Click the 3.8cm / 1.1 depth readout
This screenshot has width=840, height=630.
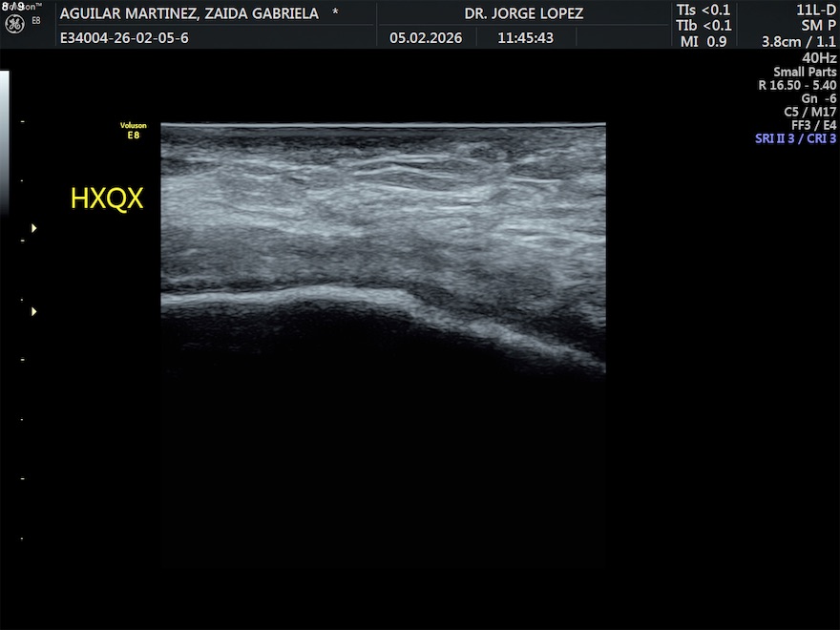[799, 41]
